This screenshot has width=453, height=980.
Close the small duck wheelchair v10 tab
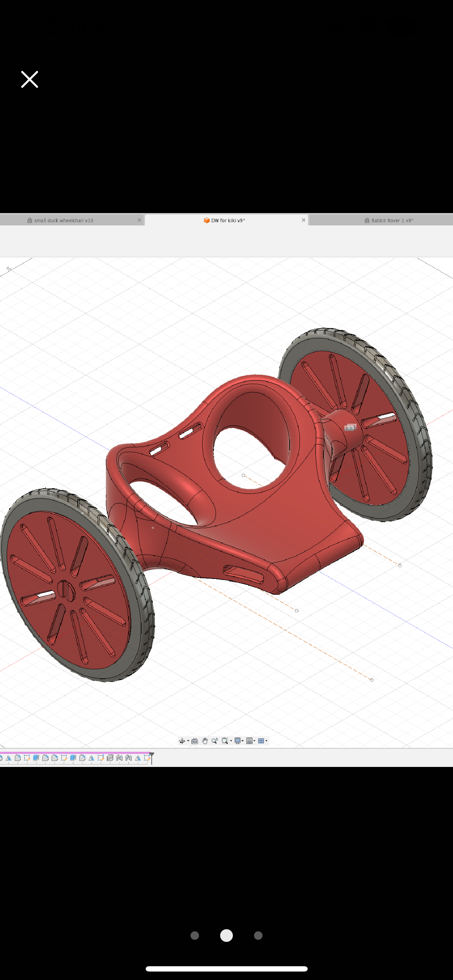pos(139,220)
